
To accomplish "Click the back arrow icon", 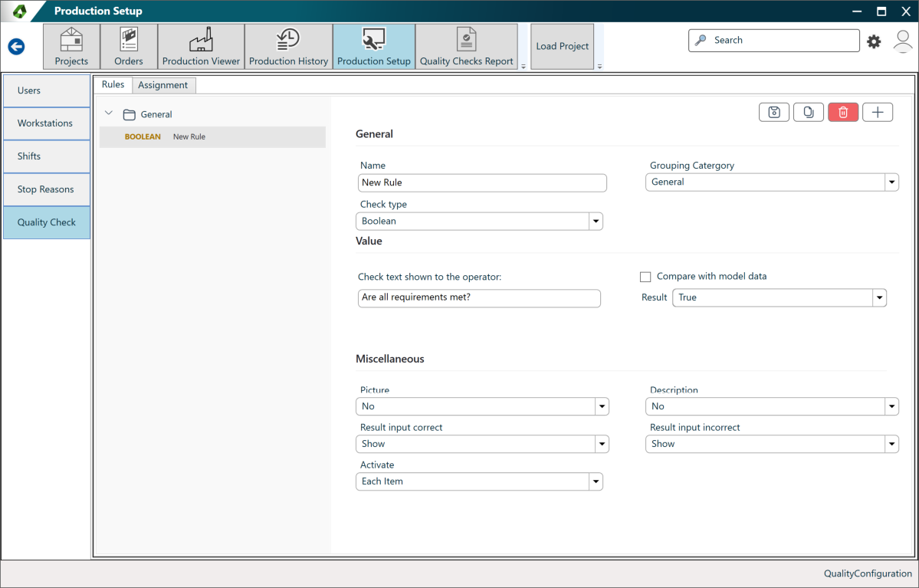I will 16,46.
